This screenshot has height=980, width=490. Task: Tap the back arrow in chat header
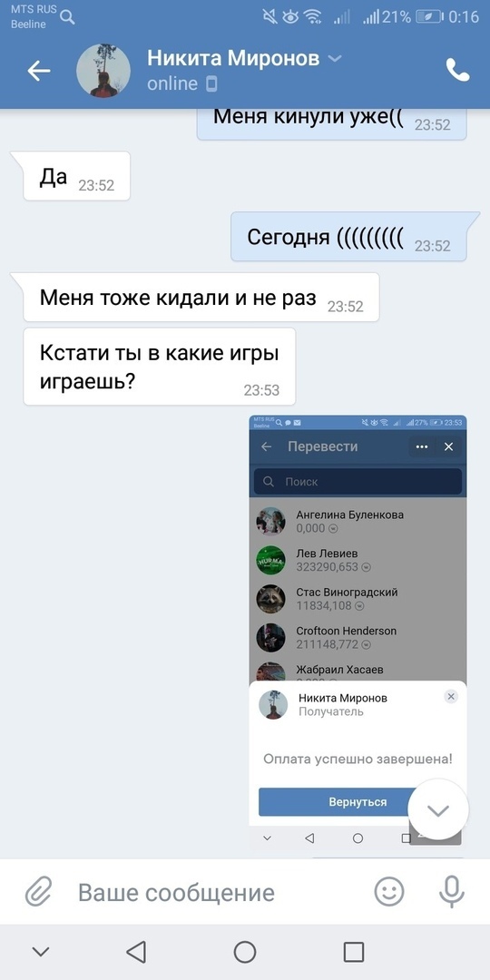39,72
